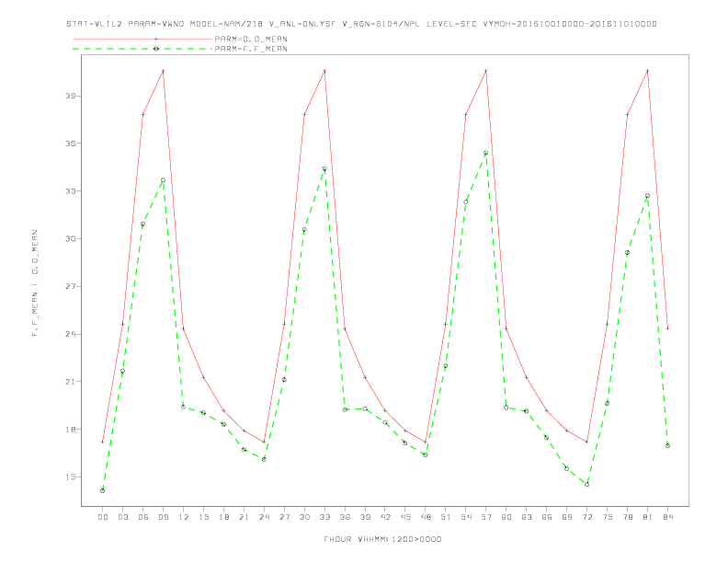Click the x-axis tick label 69
The image size is (728, 563).
point(567,517)
